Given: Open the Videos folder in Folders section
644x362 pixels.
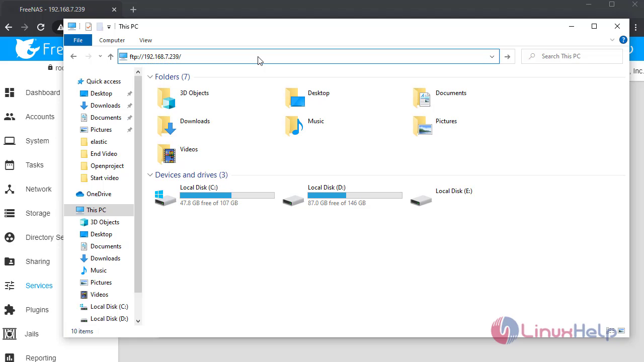Looking at the screenshot, I should [166, 154].
